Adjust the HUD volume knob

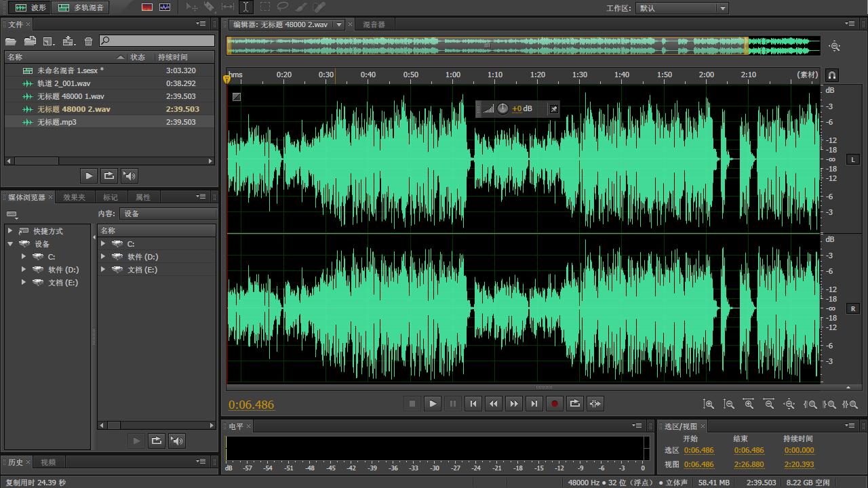502,108
